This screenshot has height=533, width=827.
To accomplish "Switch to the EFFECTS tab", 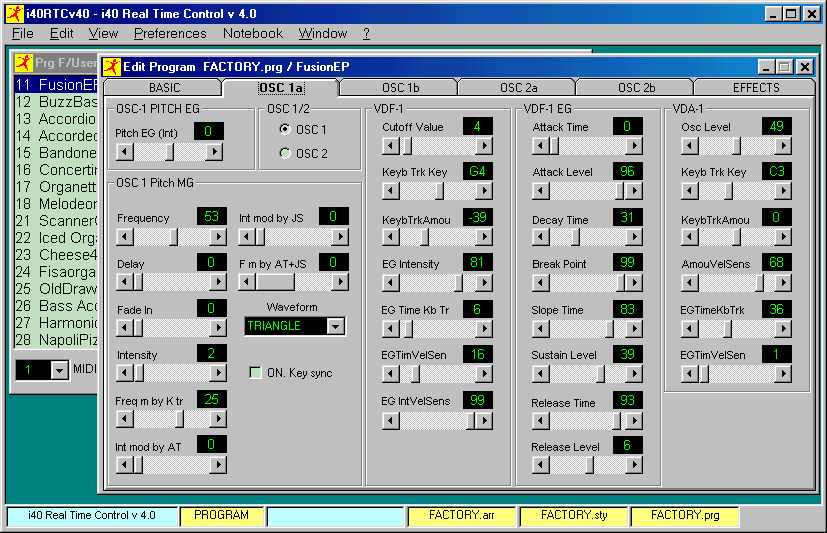I will [x=755, y=88].
